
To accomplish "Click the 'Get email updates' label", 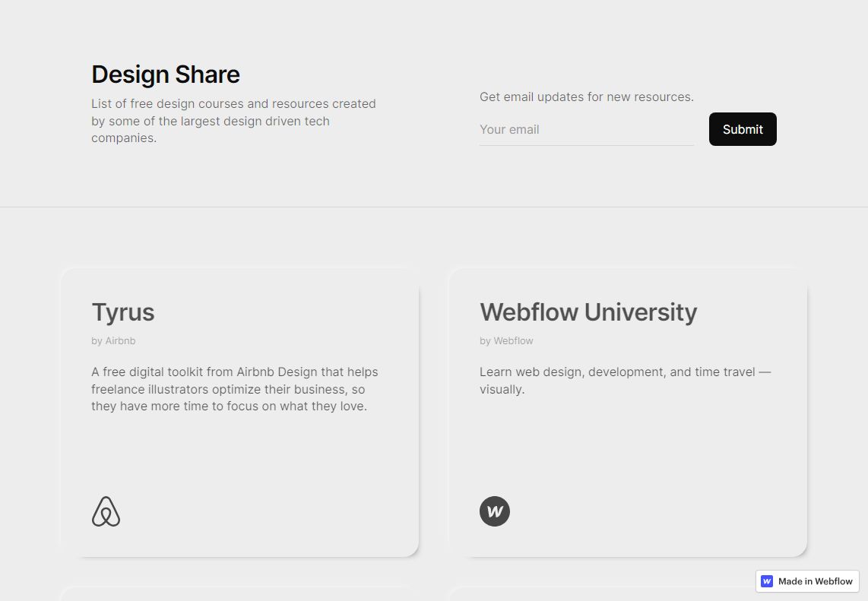I will click(586, 96).
